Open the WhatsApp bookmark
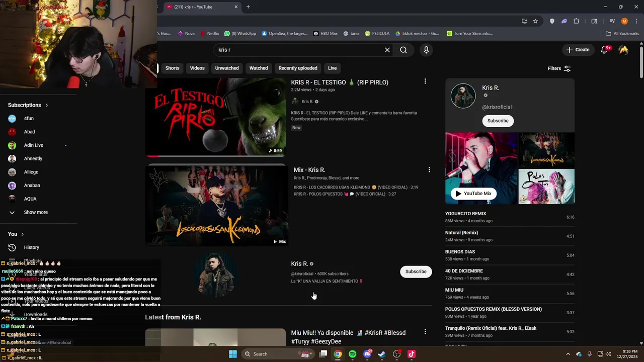The height and width of the screenshot is (362, 644). tap(240, 34)
